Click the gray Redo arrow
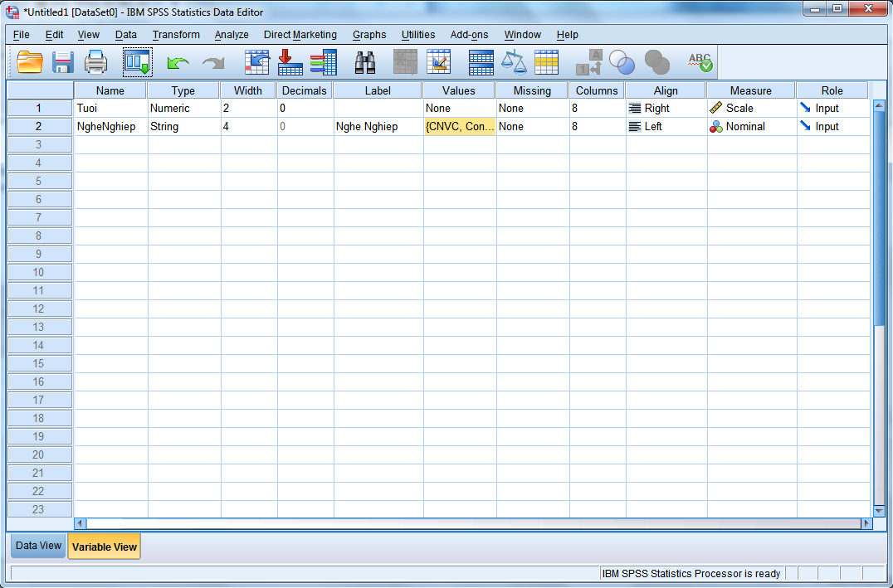Image resolution: width=893 pixels, height=588 pixels. pyautogui.click(x=213, y=62)
